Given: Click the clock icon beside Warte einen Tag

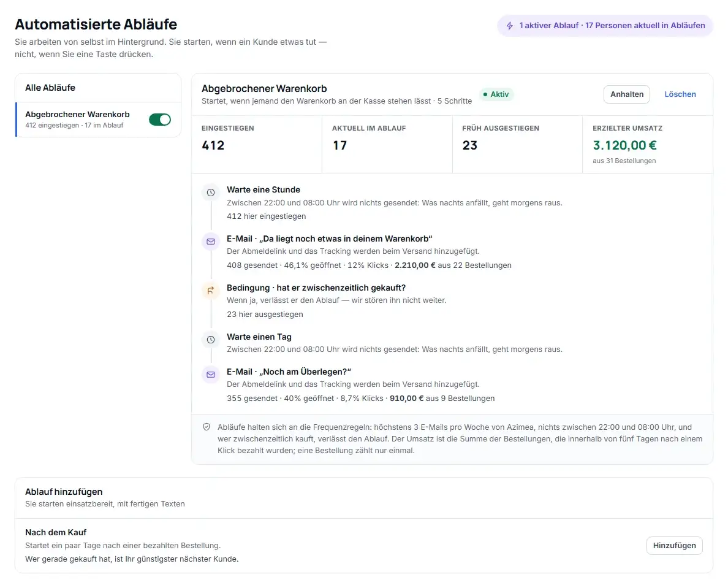Looking at the screenshot, I should point(211,340).
